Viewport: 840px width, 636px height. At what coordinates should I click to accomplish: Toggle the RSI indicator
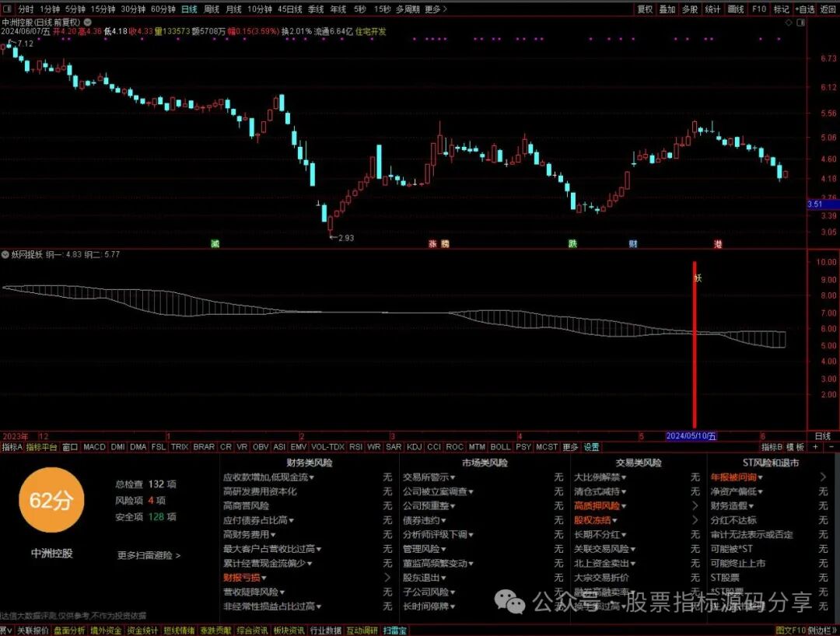355,446
